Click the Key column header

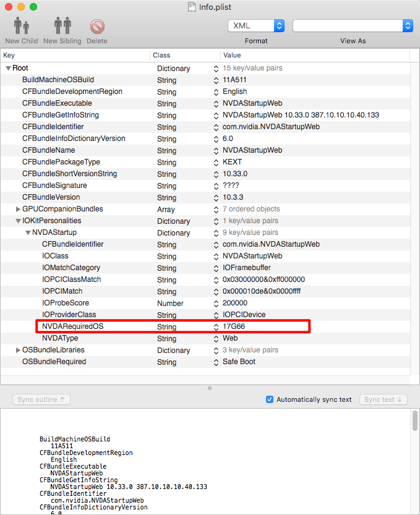click(75, 55)
